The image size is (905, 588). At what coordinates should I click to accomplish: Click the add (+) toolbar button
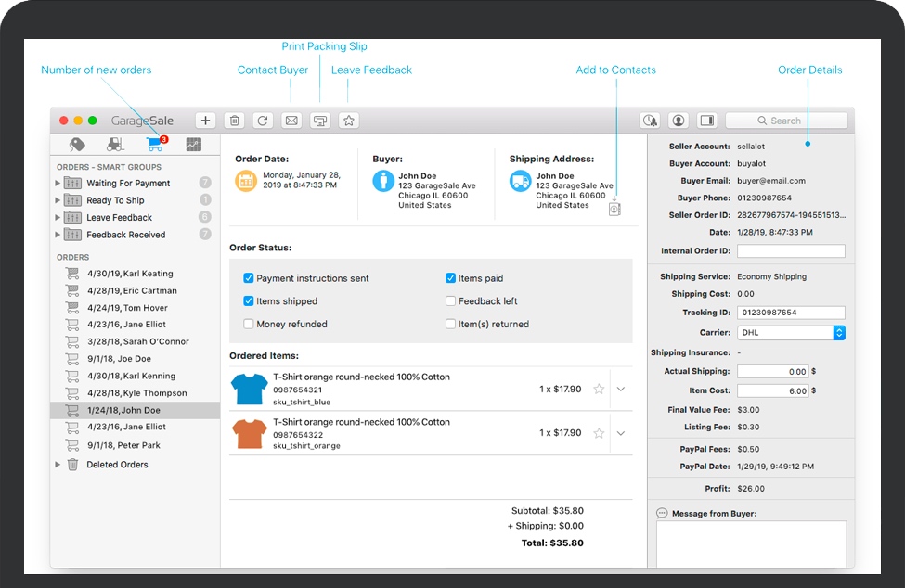(x=205, y=121)
